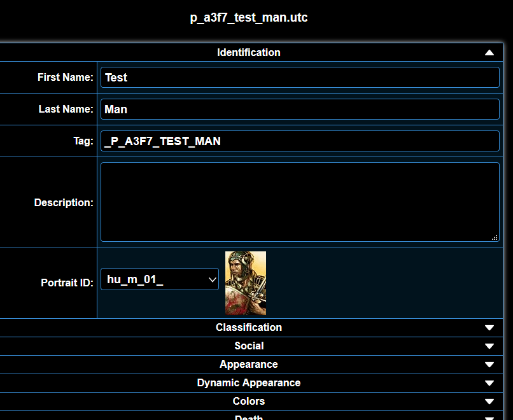The height and width of the screenshot is (420, 513).
Task: Open the Portrait ID dropdown
Action: pos(160,279)
